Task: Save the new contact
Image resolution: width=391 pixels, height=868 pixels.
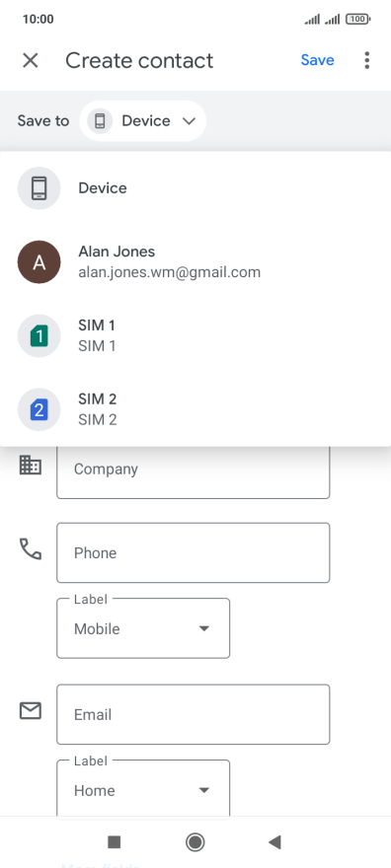Action: coord(317,60)
